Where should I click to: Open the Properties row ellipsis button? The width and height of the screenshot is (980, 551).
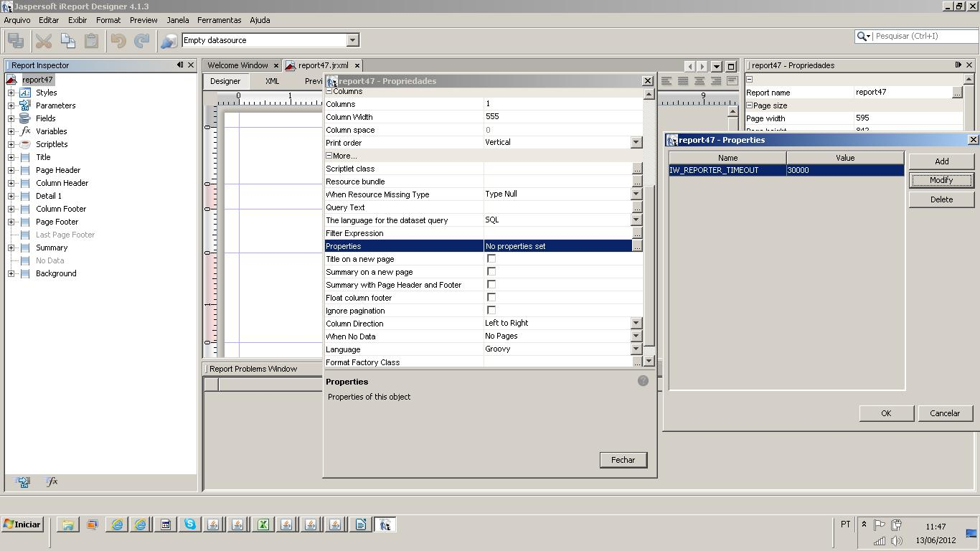(636, 246)
